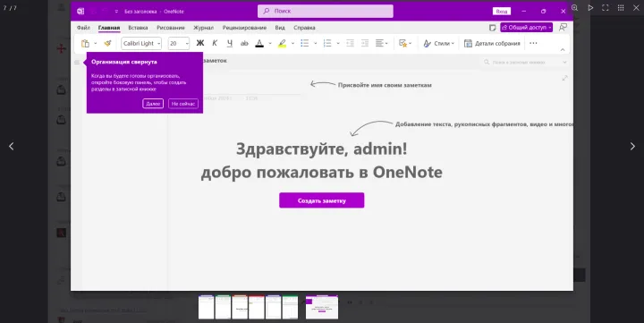Open the Файл menu
The height and width of the screenshot is (323, 644).
click(83, 28)
